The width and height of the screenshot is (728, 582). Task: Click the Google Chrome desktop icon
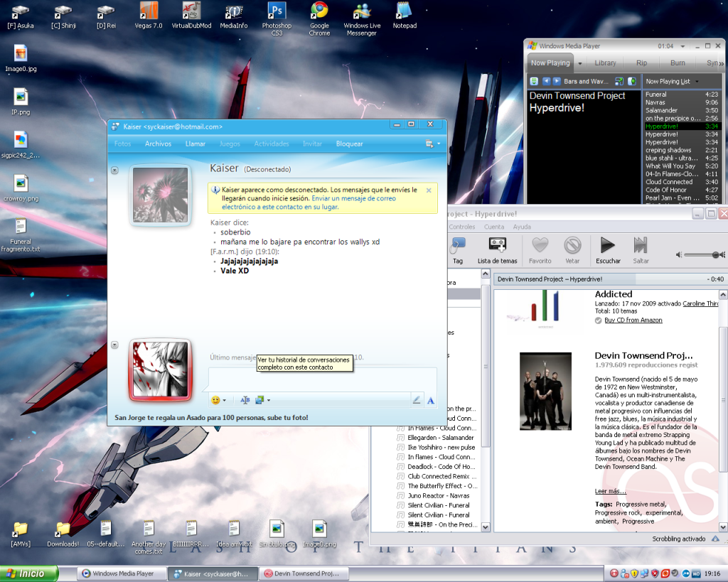(319, 18)
